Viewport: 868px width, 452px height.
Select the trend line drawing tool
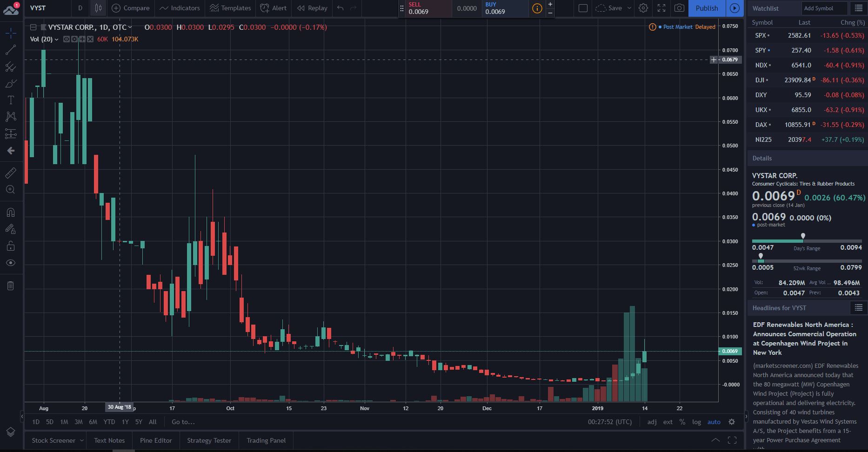(x=11, y=50)
